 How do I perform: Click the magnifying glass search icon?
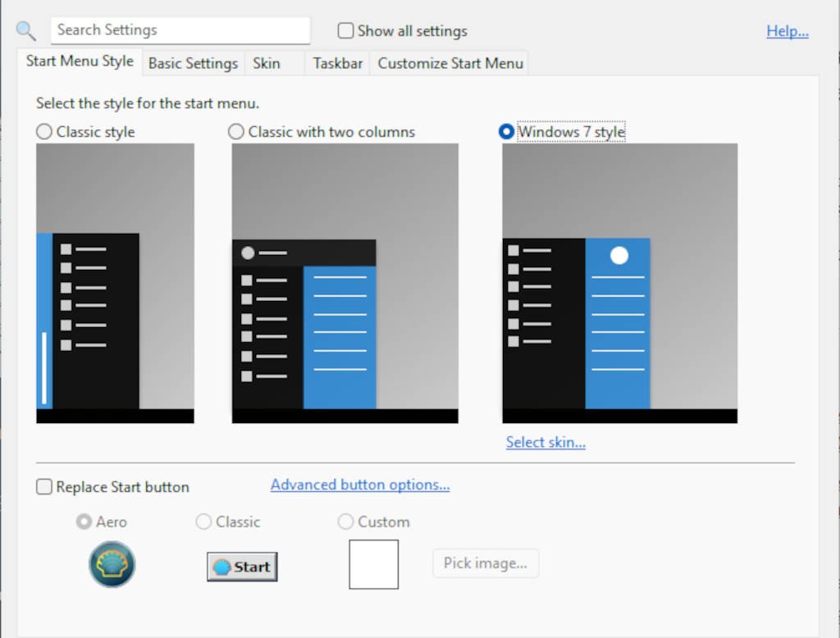coord(25,31)
